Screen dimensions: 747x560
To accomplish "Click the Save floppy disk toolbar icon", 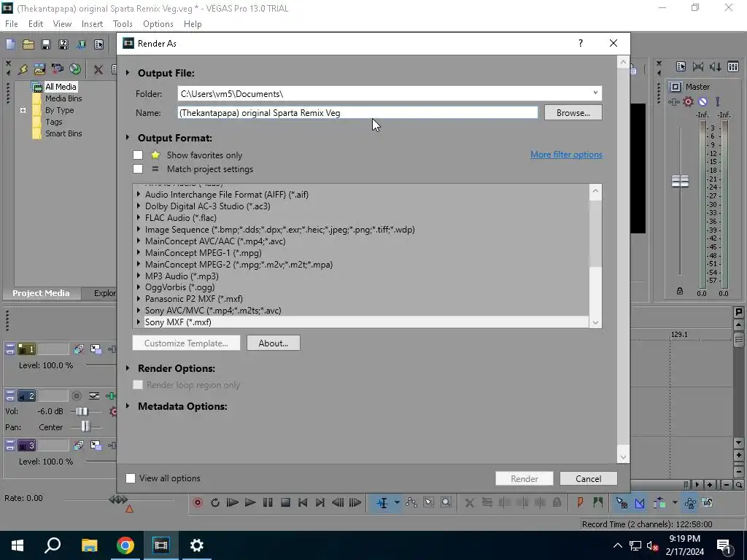I will pos(46,44).
